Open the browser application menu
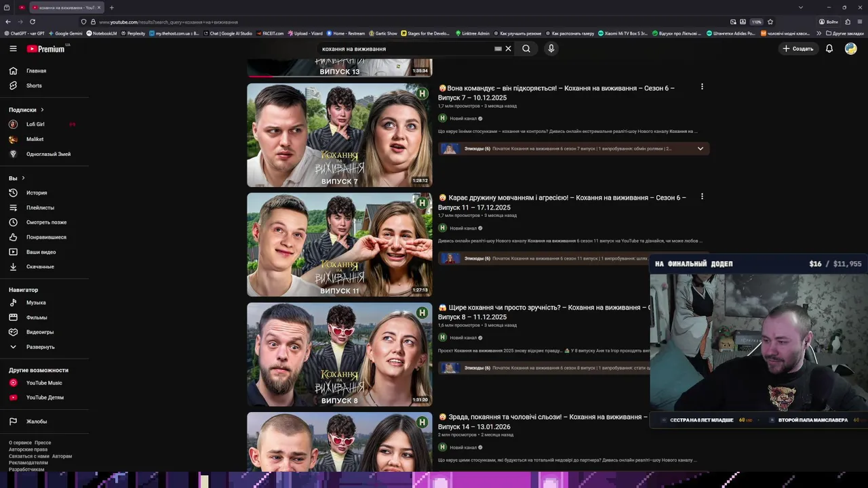This screenshot has width=868, height=488. tap(860, 22)
